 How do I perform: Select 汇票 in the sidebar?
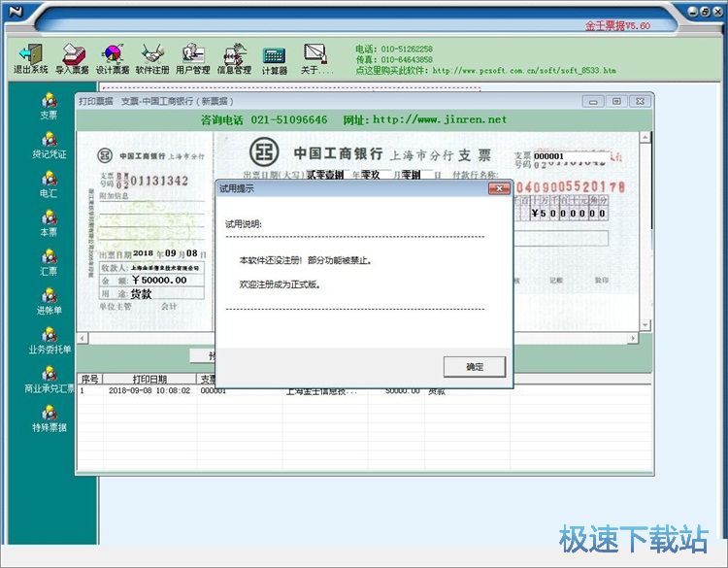49,262
